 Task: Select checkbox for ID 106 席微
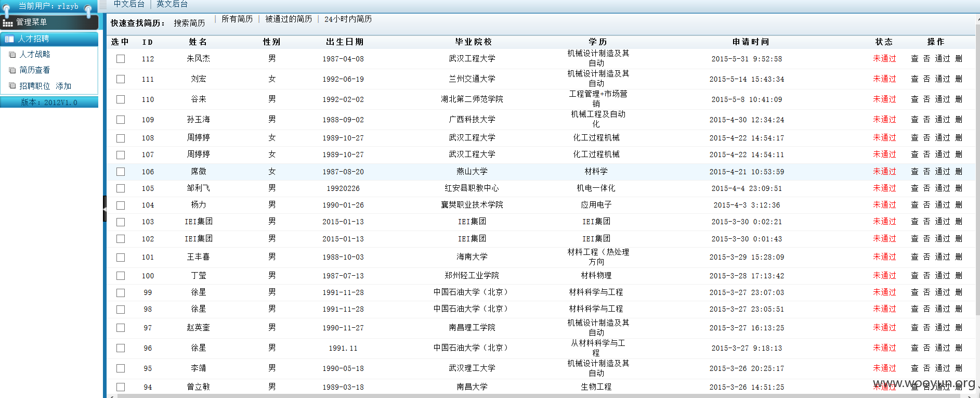121,172
